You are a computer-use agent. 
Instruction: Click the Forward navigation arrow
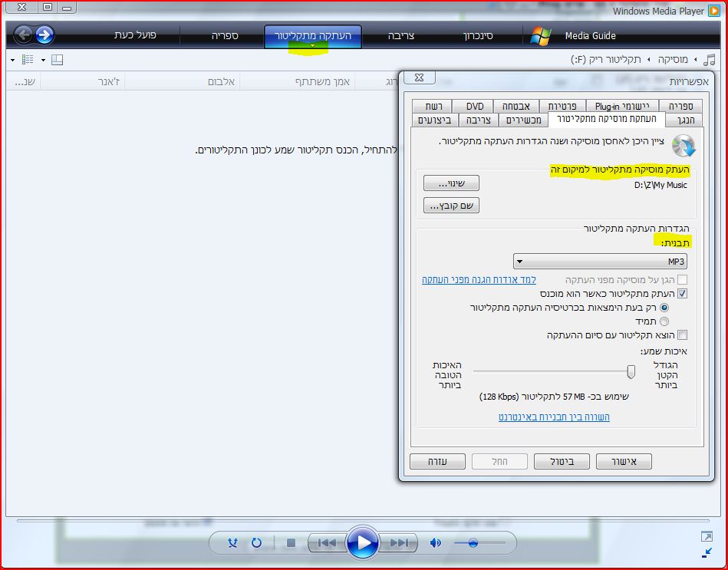coord(44,35)
